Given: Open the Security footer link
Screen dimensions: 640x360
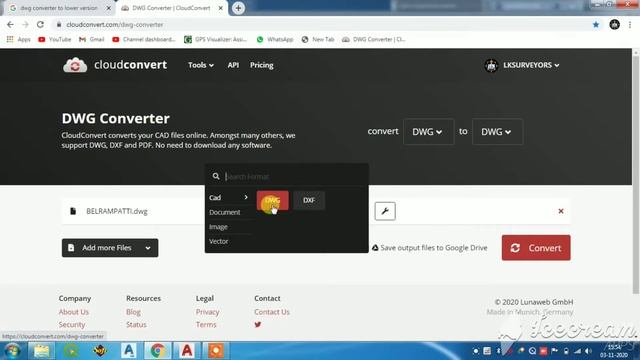Looking at the screenshot, I should tap(72, 324).
